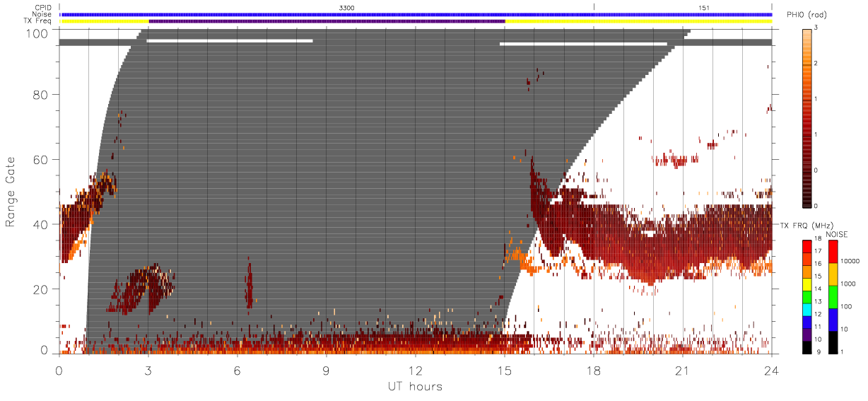
Task: Click the y-axis tick label '20'
Action: click(x=41, y=289)
